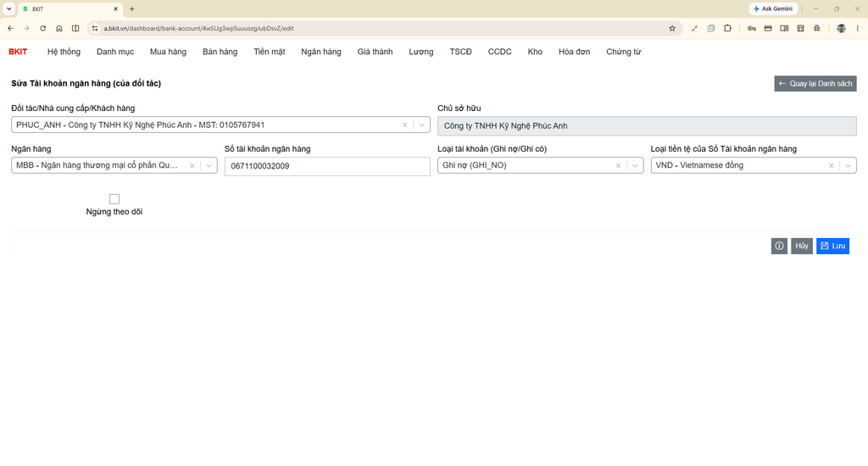The height and width of the screenshot is (466, 868).
Task: Clear the VND currency selection
Action: click(x=831, y=165)
